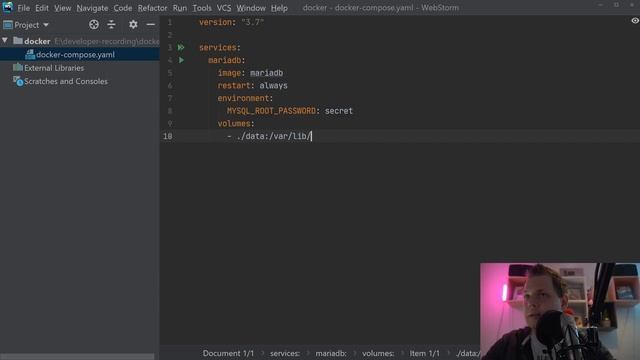The image size is (640, 360).
Task: Click the docker-compose.yaml file icon
Action: tap(30, 54)
